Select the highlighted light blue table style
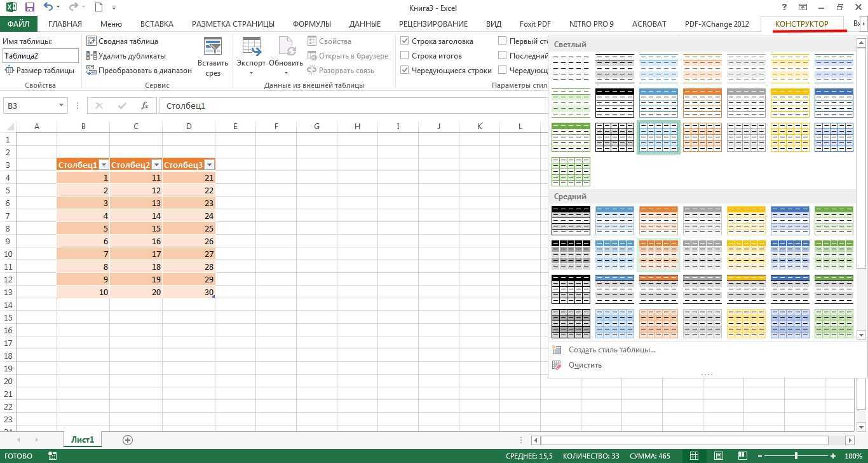 [x=658, y=137]
